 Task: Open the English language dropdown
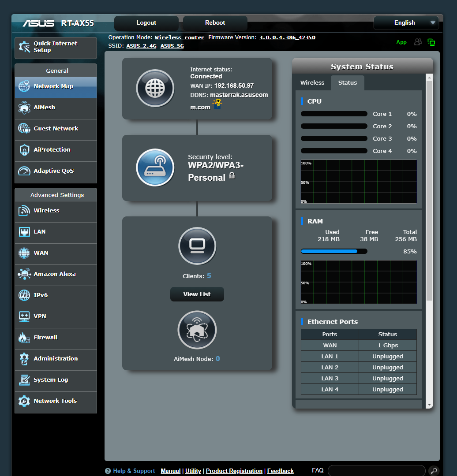[406, 23]
